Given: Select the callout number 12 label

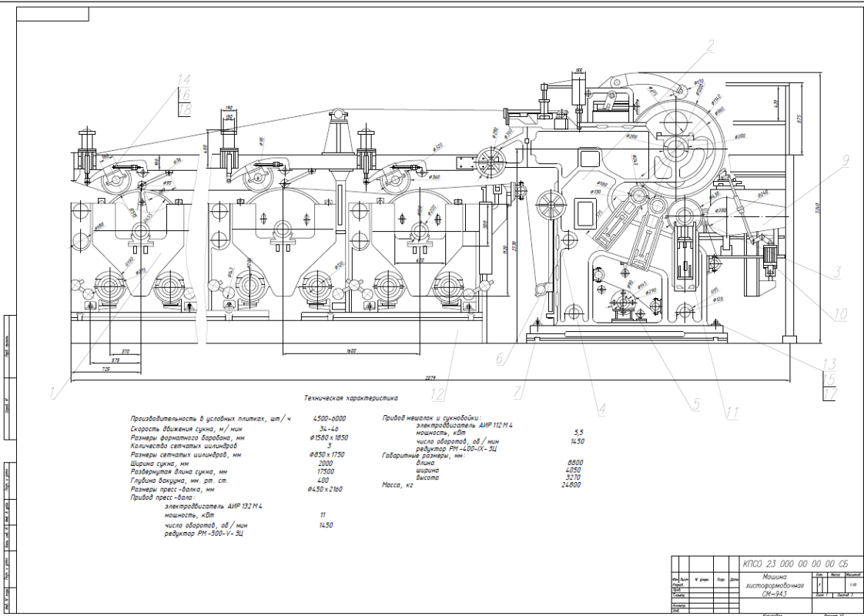Looking at the screenshot, I should tap(437, 395).
